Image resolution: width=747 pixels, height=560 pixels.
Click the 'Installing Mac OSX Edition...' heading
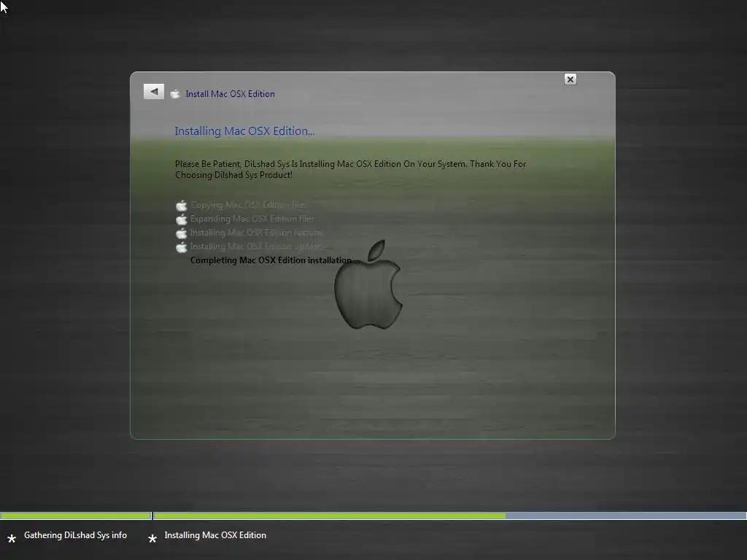pyautogui.click(x=244, y=131)
